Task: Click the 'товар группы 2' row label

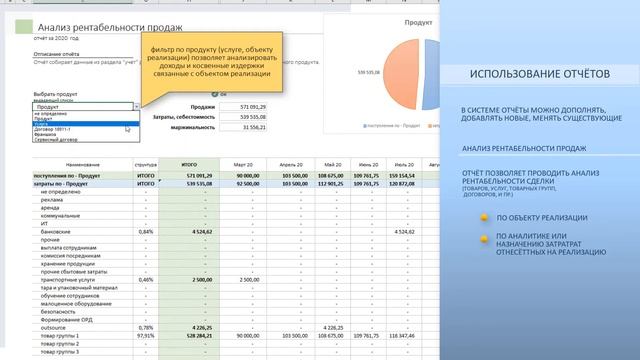Action: point(60,344)
